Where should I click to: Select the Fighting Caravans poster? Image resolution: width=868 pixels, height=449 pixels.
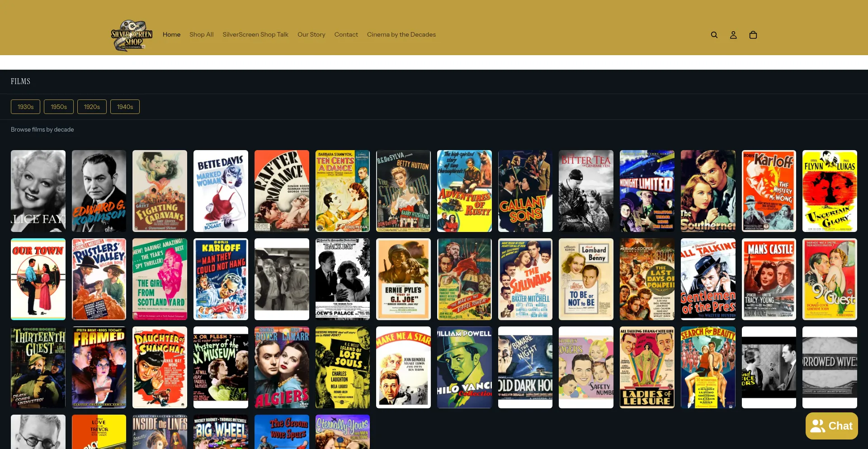(160, 191)
